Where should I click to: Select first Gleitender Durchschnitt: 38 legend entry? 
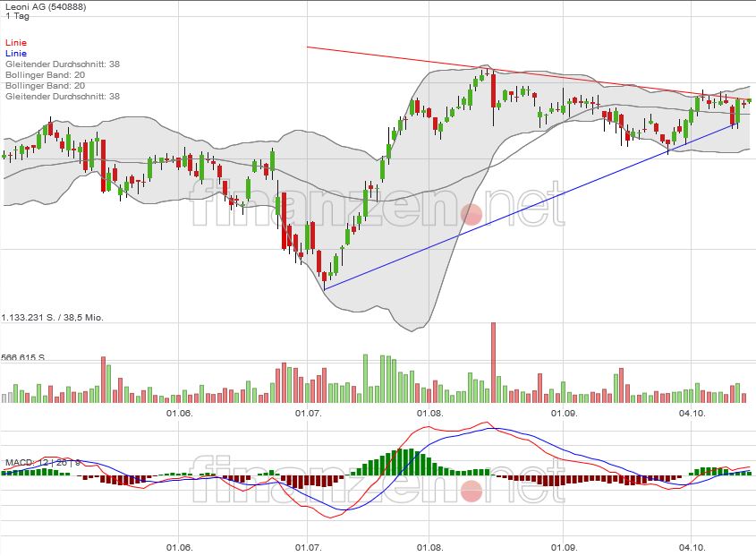tap(62, 64)
